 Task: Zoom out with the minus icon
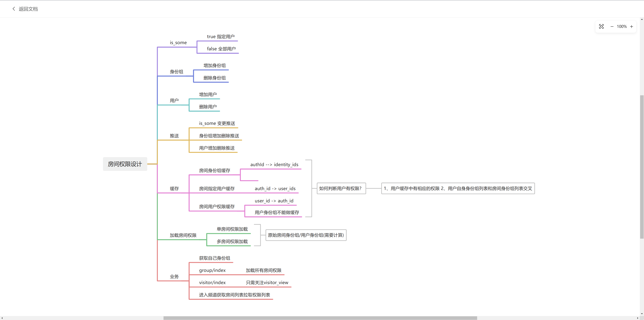[612, 27]
